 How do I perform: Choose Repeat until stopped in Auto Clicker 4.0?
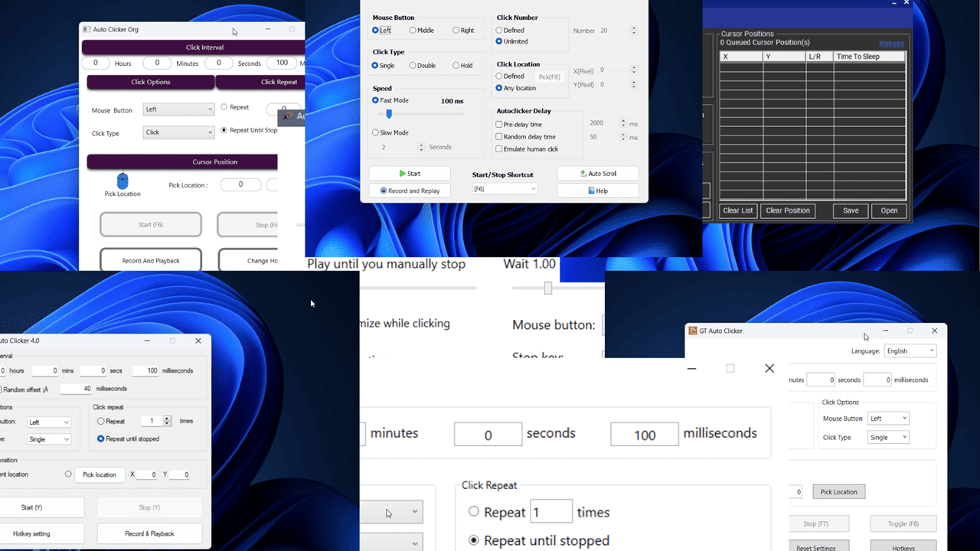(101, 439)
